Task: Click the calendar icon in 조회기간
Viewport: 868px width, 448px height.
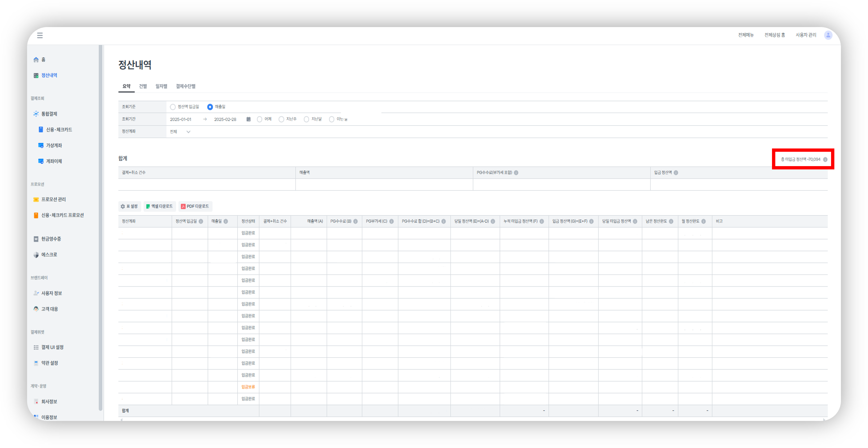Action: [248, 119]
